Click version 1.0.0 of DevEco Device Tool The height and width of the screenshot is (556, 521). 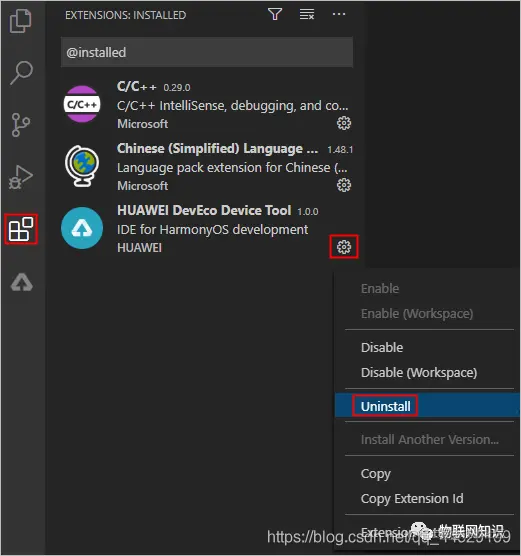tap(307, 212)
